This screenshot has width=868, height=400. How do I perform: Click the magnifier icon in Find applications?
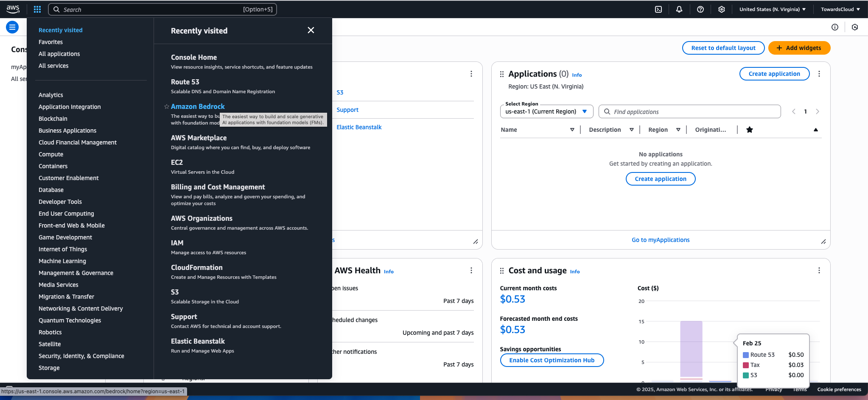click(607, 112)
